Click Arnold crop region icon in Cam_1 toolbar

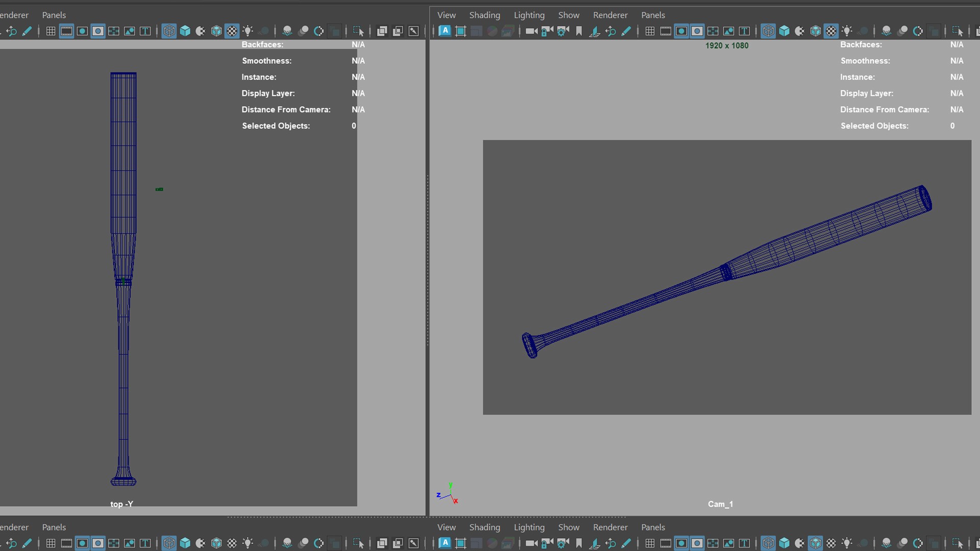tap(460, 31)
